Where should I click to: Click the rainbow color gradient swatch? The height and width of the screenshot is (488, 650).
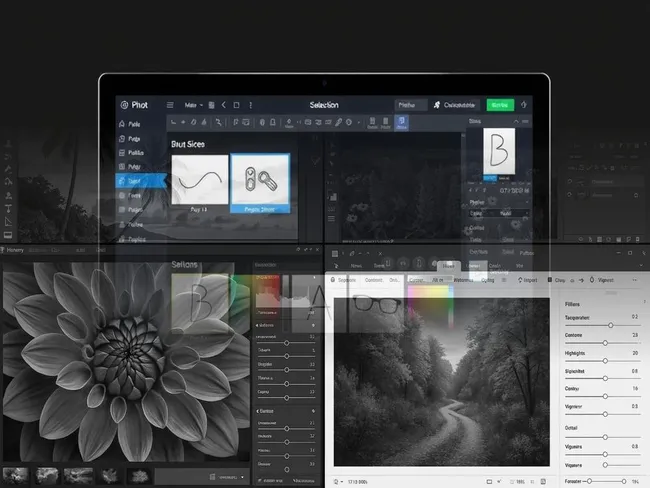[429, 306]
